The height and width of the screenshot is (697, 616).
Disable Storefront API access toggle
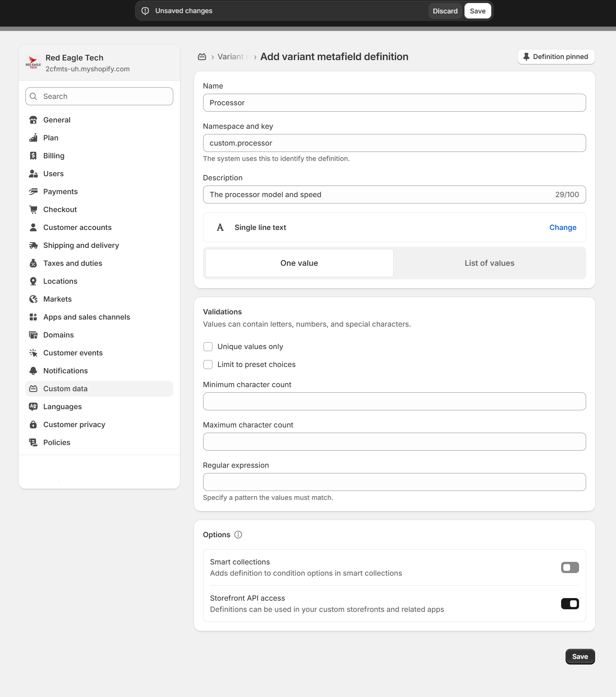(570, 604)
